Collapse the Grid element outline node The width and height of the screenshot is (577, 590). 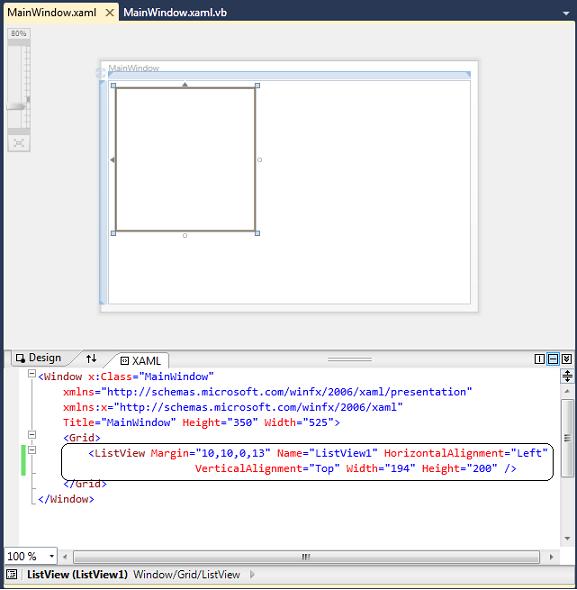click(x=32, y=435)
